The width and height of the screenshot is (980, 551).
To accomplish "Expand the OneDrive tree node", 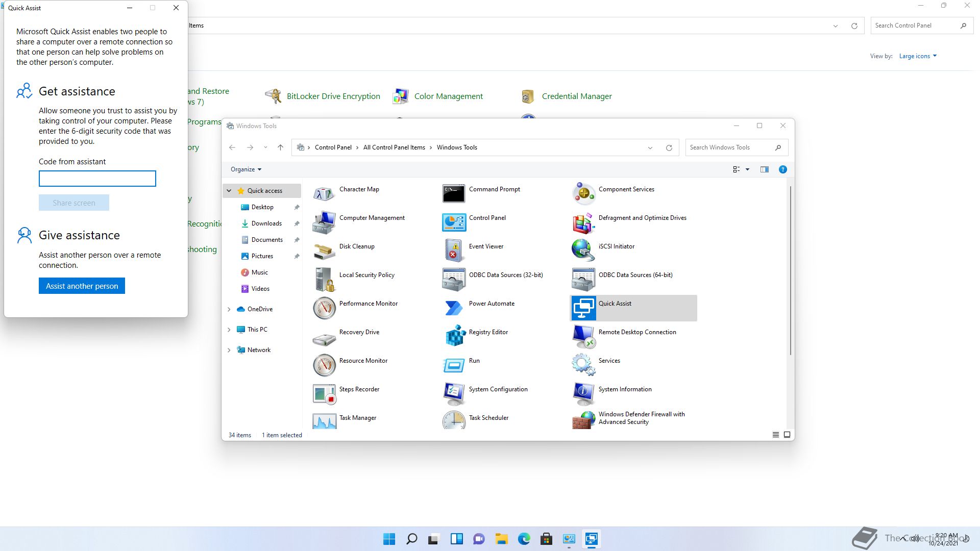I will pos(229,309).
